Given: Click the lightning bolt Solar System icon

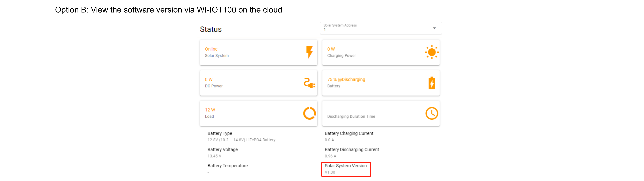Looking at the screenshot, I should (x=309, y=52).
